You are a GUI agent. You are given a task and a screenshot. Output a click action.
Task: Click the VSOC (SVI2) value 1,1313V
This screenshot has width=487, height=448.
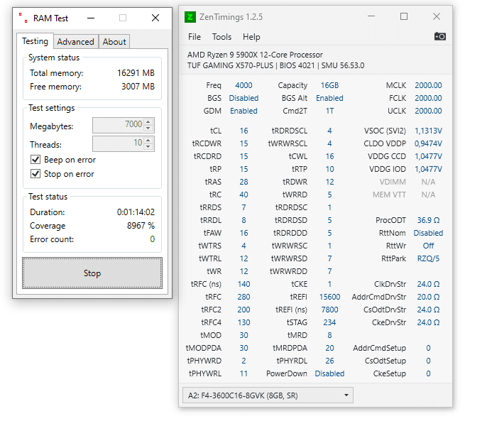[x=428, y=131]
